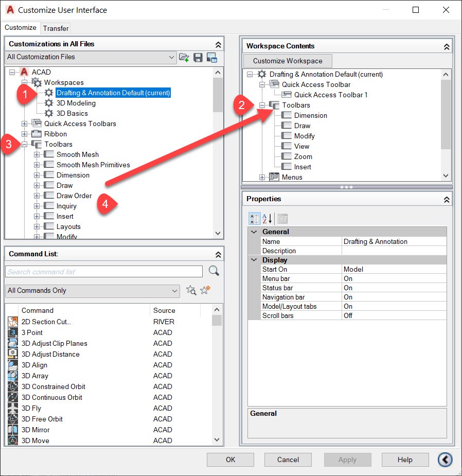Collapse the Display section in Properties
The height and width of the screenshot is (476, 462).
pos(254,260)
